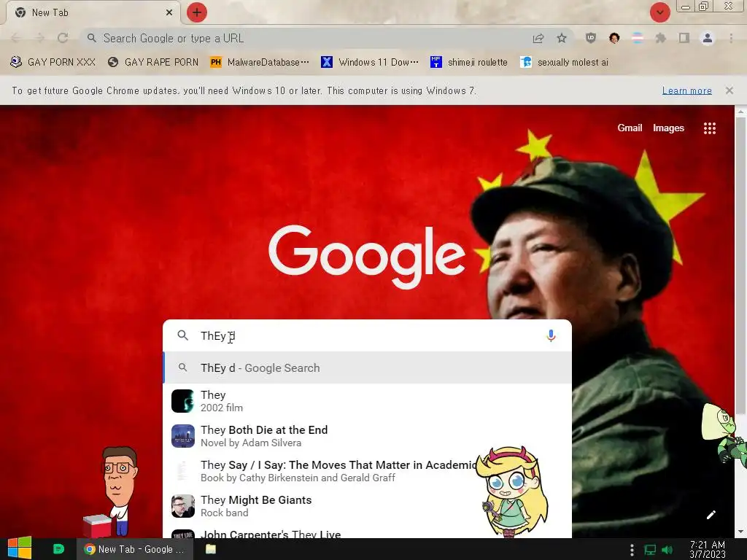Open the Images link
Viewport: 747px width, 560px height.
(x=668, y=128)
